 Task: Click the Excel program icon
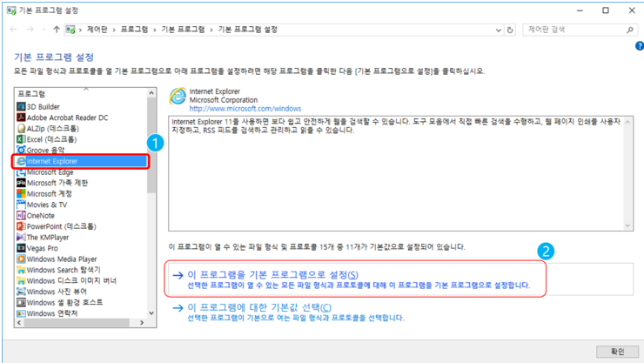21,139
